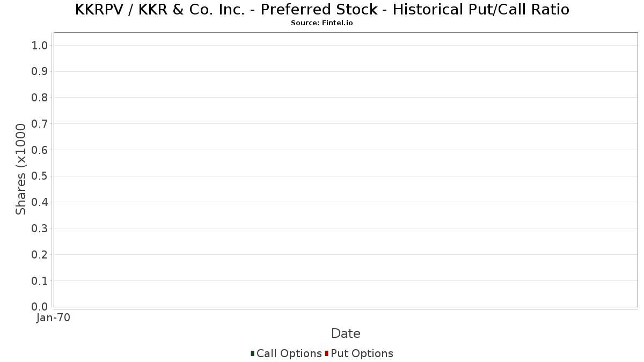This screenshot has height=362, width=644.
Task: Click the 0.3 y-axis tick label
Action: 40,228
